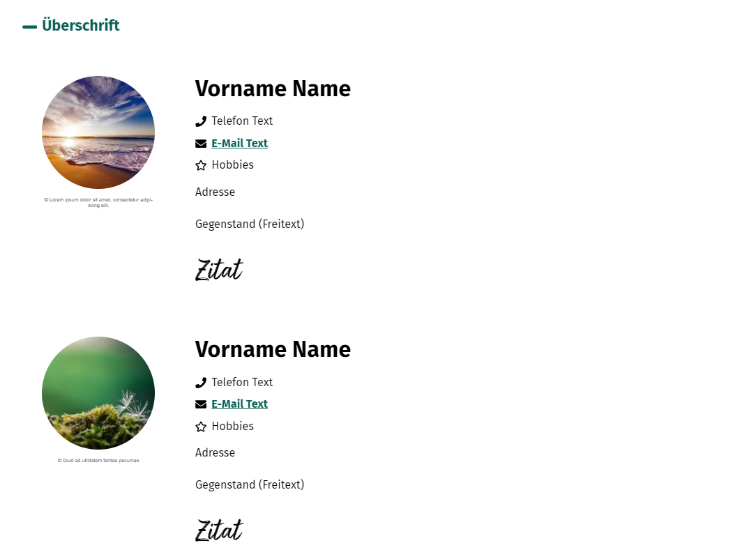The image size is (756, 559).
Task: Click the envelope icon in the second contact
Action: pos(201,404)
